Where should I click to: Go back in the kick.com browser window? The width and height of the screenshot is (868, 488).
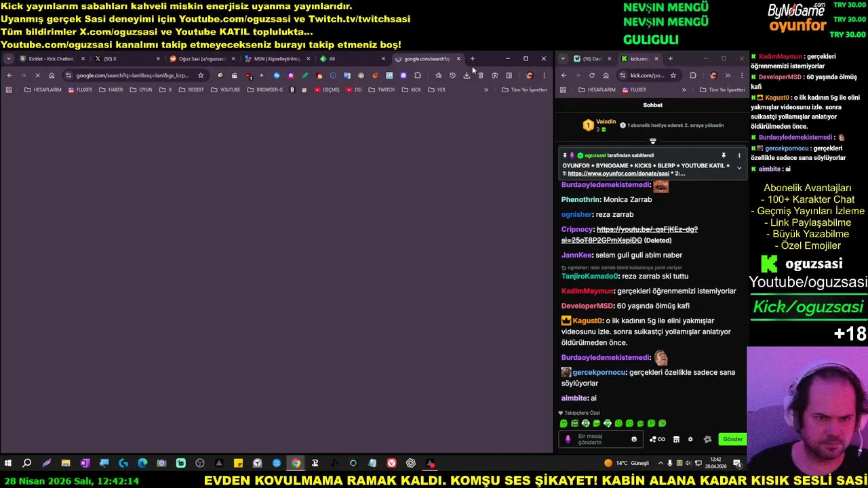pos(564,75)
